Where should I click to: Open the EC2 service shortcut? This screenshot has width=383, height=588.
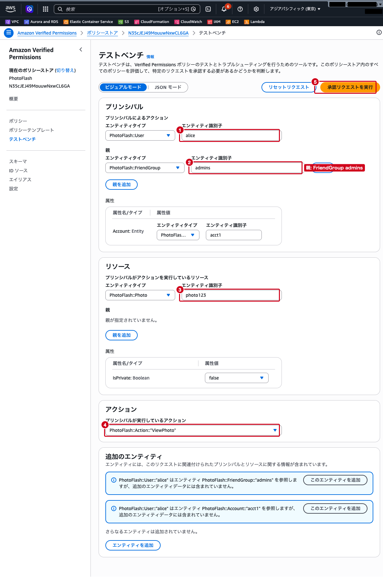point(232,22)
